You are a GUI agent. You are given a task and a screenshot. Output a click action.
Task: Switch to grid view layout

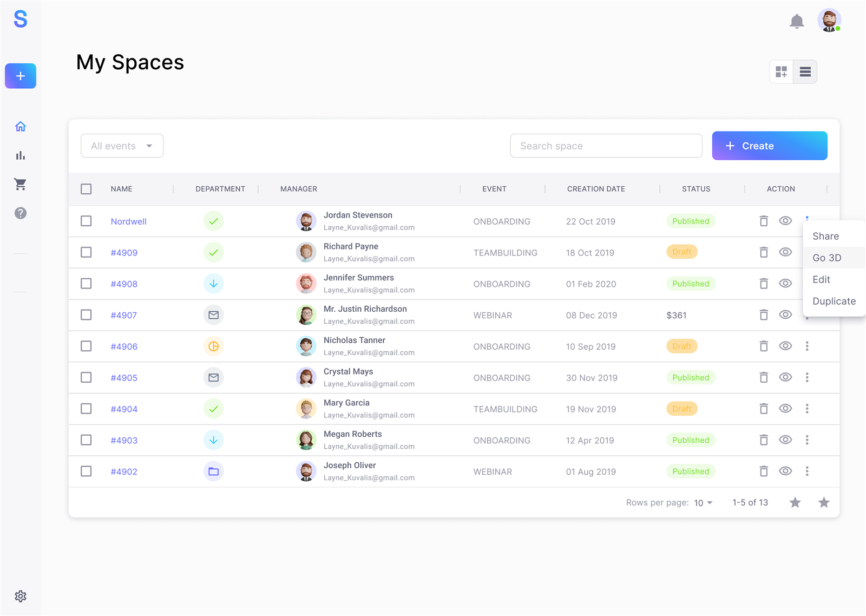(x=782, y=71)
